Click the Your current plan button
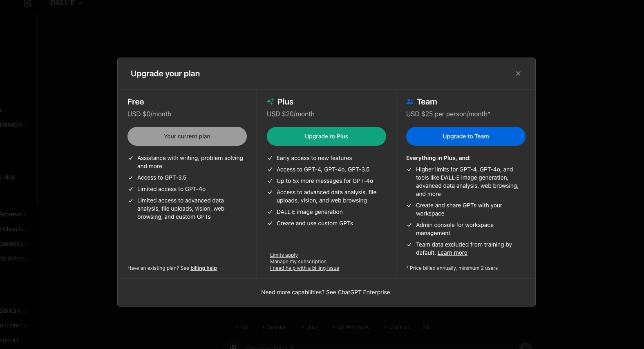 coord(187,136)
